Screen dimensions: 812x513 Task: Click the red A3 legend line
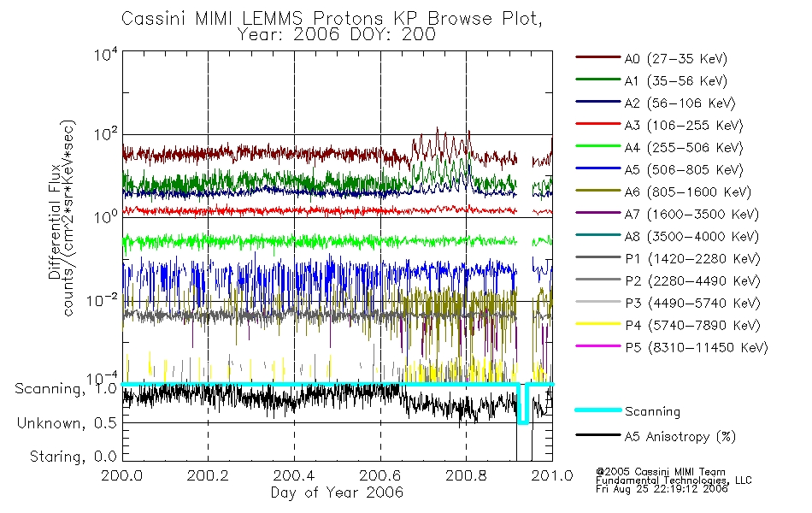click(x=598, y=124)
